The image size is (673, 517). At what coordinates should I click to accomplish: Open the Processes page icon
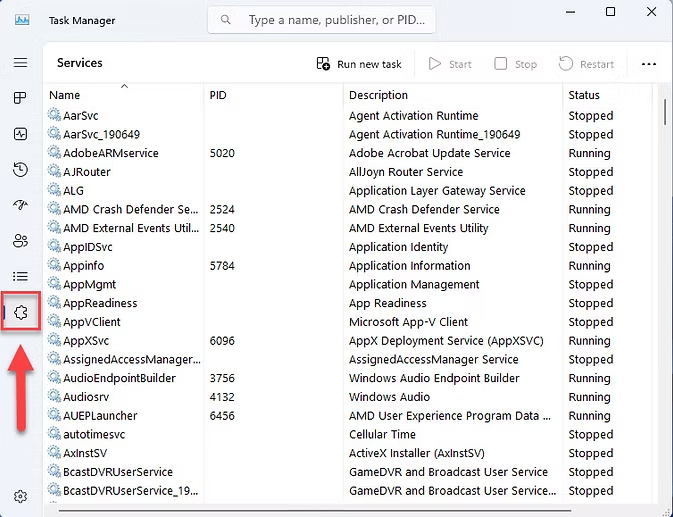tap(20, 98)
